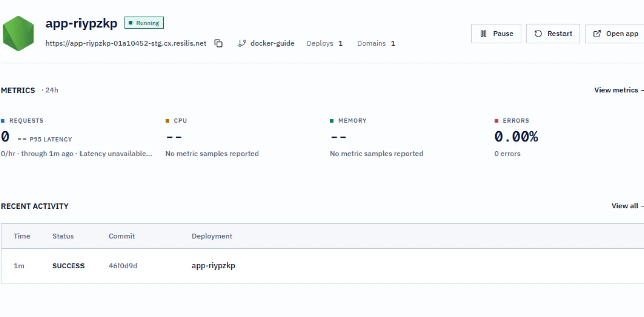Click the 0.00% error rate value

click(x=516, y=136)
